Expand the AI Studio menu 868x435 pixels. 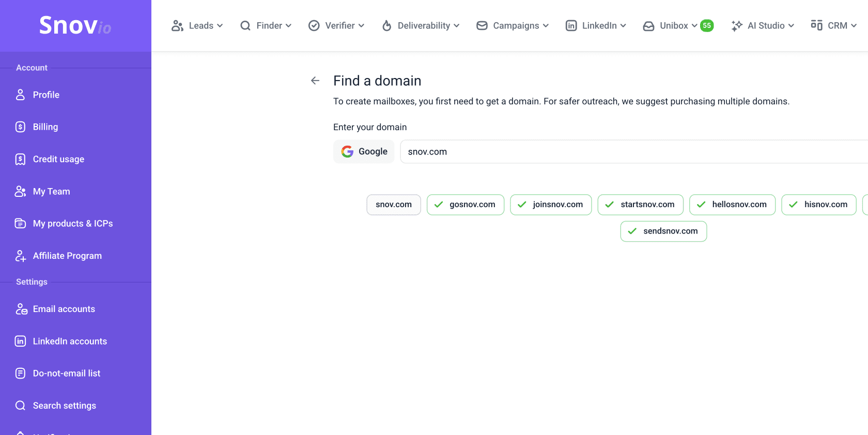[763, 26]
